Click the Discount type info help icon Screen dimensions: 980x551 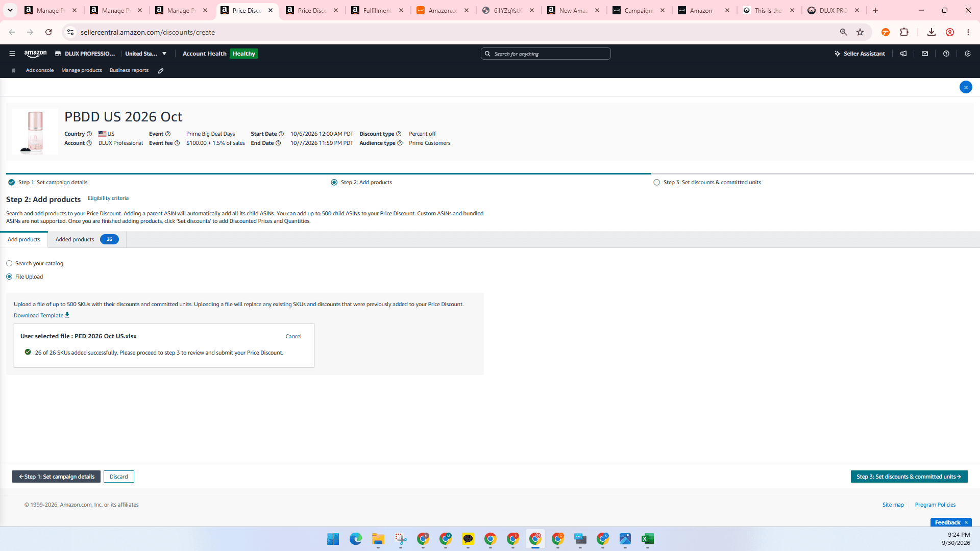pyautogui.click(x=399, y=134)
